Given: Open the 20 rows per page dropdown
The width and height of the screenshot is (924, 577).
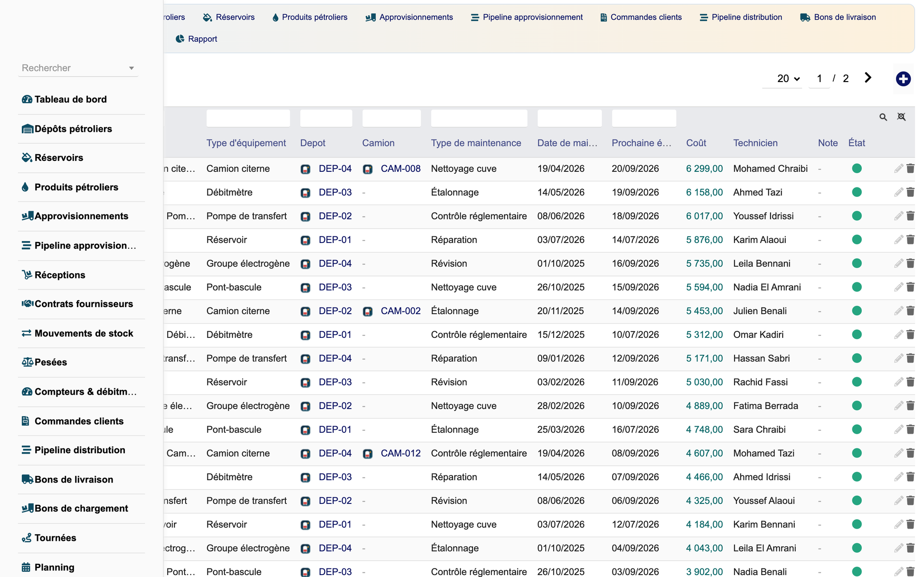Looking at the screenshot, I should point(783,79).
